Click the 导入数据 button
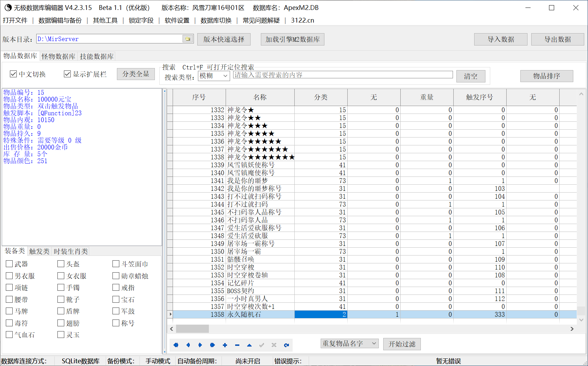 (x=501, y=39)
